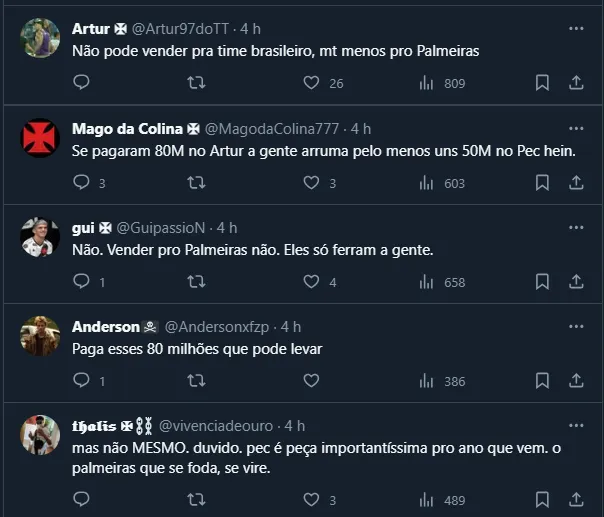Bookmark Mago da Colina's tweet
Screen dimensions: 604x517
tap(541, 183)
